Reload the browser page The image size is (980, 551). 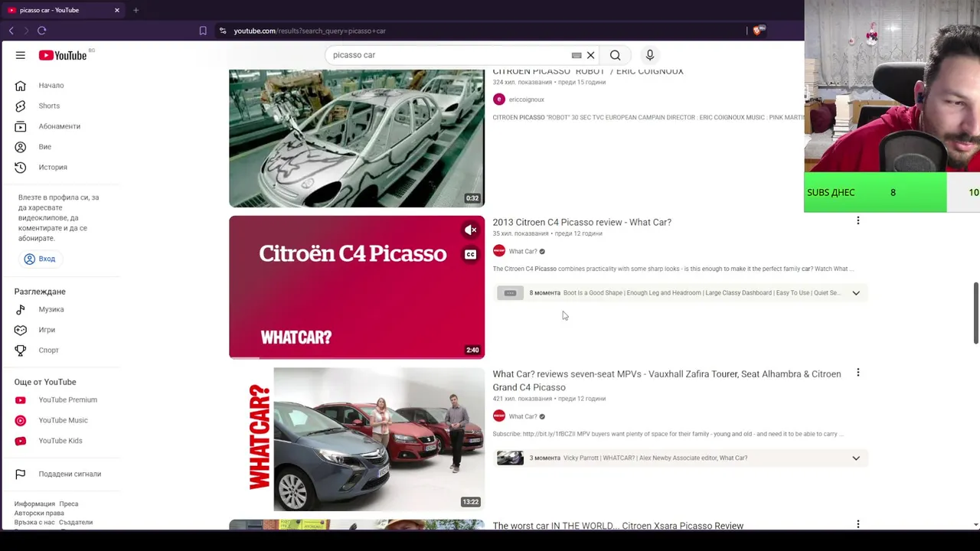click(x=42, y=31)
